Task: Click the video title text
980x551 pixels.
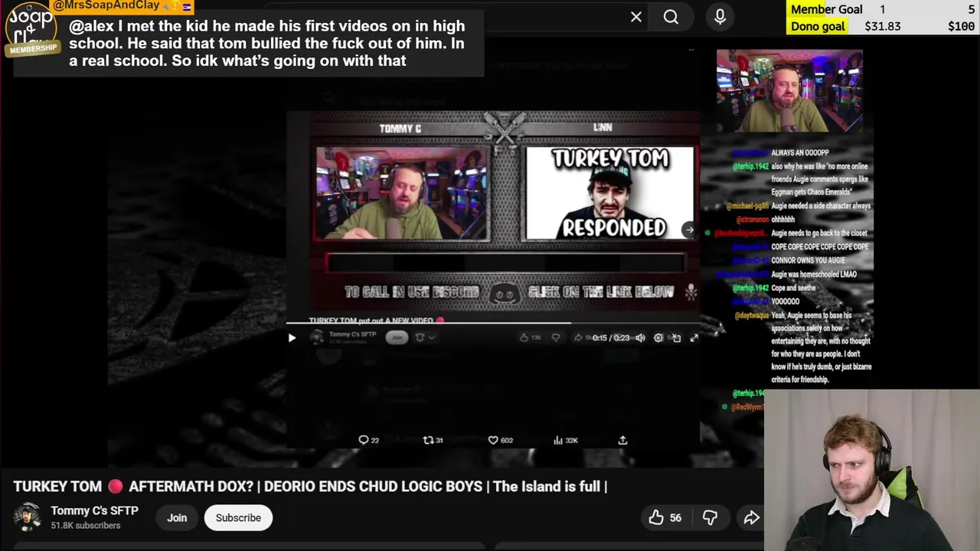Action: (x=310, y=486)
